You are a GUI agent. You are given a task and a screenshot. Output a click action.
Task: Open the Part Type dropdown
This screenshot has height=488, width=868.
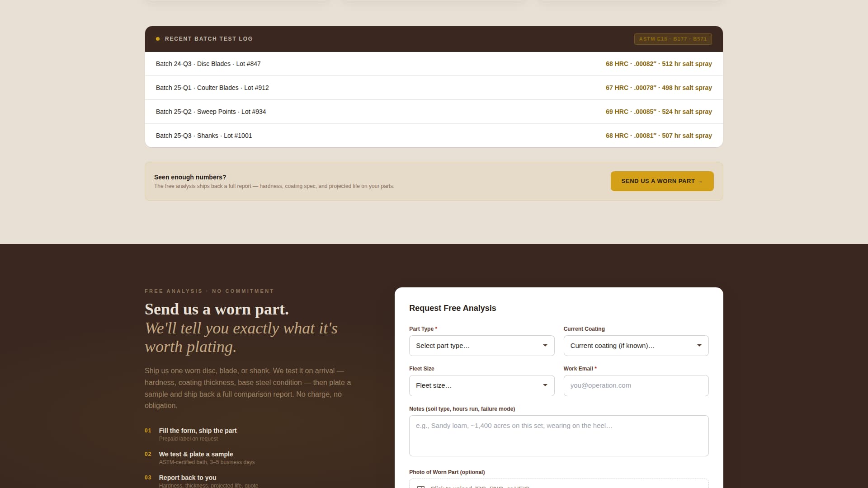point(481,345)
